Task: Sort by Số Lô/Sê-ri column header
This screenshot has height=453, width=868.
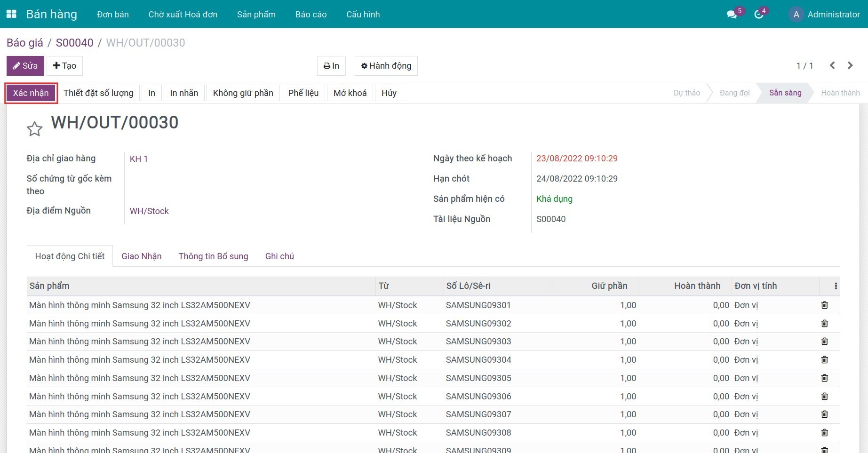Action: tap(498, 286)
